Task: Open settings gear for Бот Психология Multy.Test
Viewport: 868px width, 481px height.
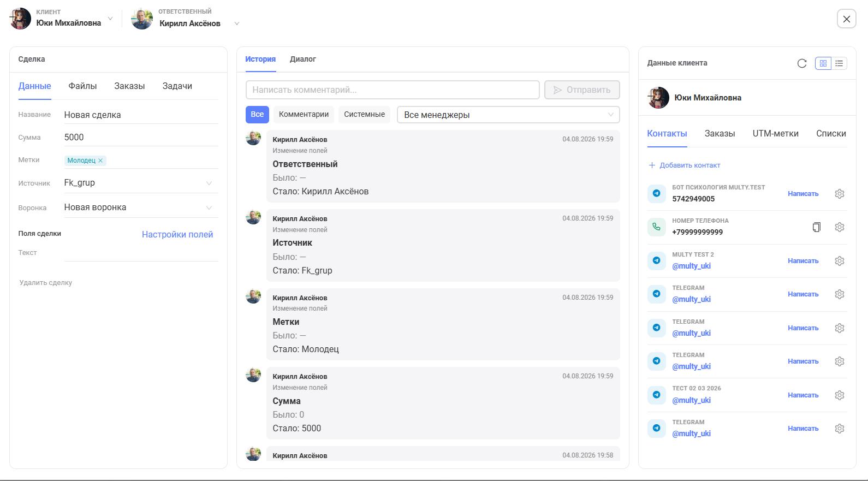Action: [x=840, y=194]
